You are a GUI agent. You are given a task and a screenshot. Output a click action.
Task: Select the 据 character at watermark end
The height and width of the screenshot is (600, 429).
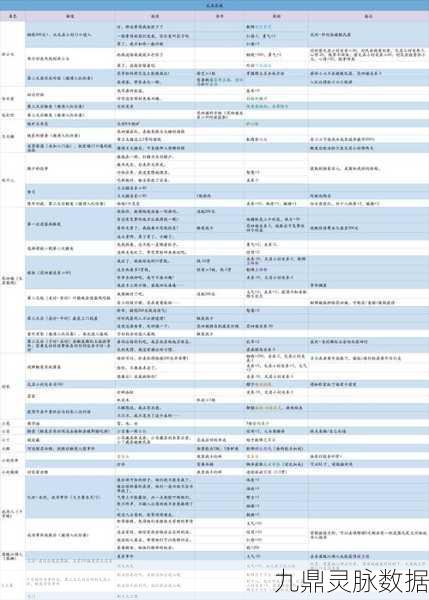tap(416, 581)
